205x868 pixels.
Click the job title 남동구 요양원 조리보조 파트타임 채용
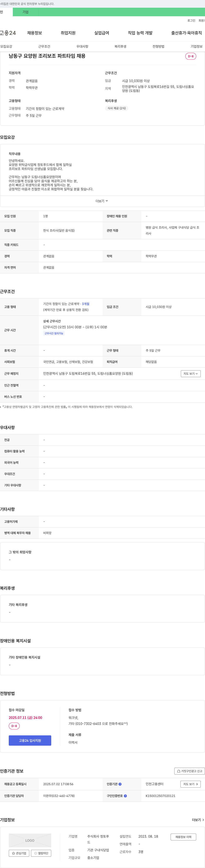(47, 56)
